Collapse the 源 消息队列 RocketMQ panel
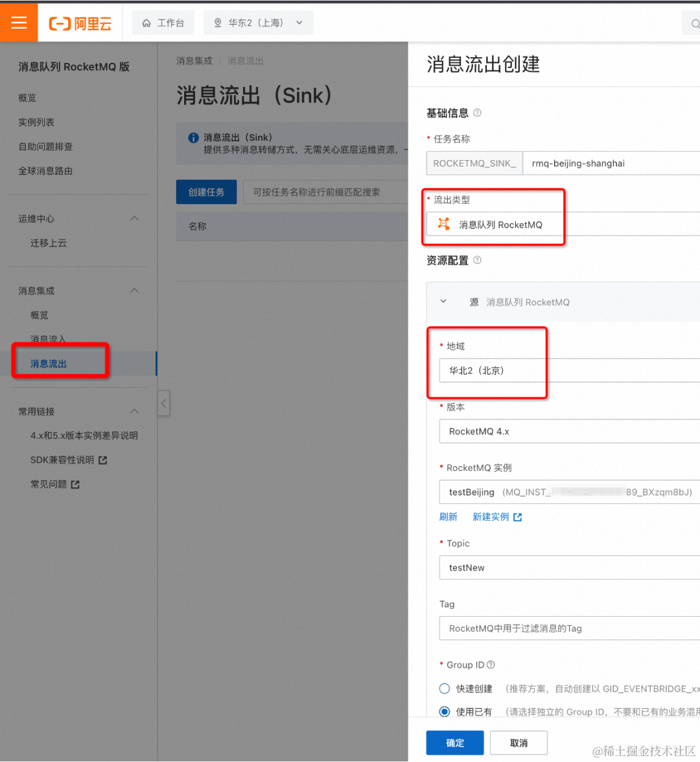 tap(443, 302)
